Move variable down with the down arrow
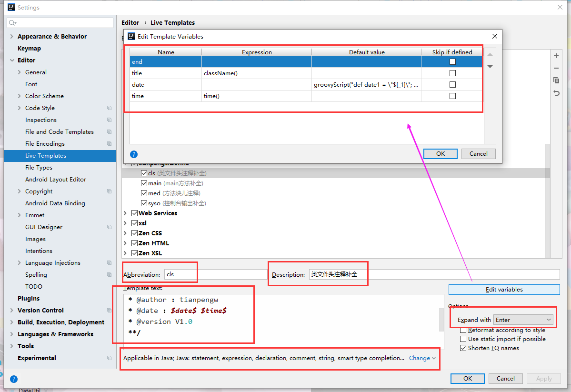Image resolution: width=571 pixels, height=392 pixels. tap(490, 67)
